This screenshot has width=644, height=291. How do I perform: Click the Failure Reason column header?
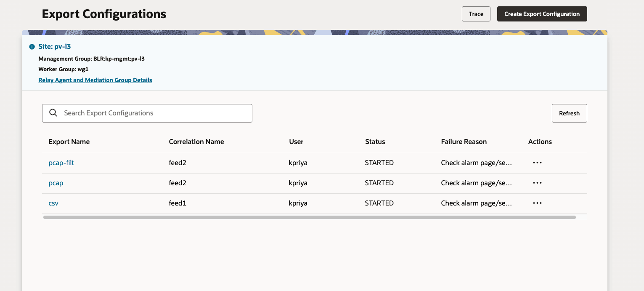(464, 141)
